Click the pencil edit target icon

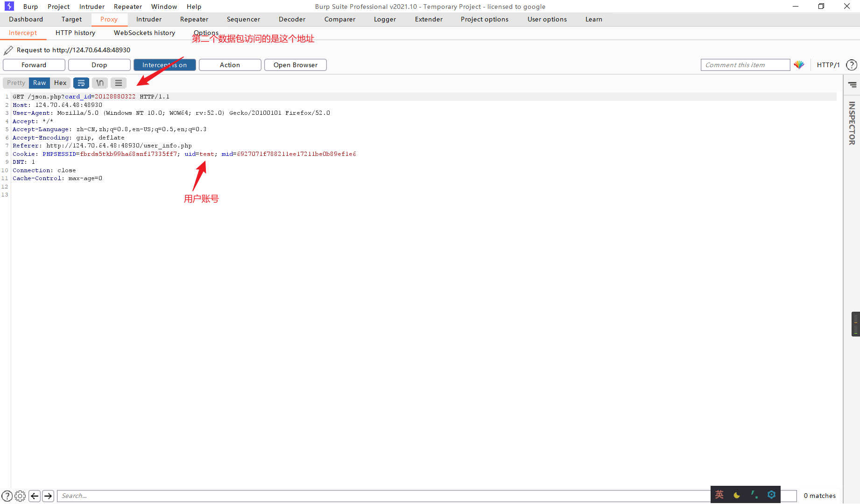pos(8,50)
